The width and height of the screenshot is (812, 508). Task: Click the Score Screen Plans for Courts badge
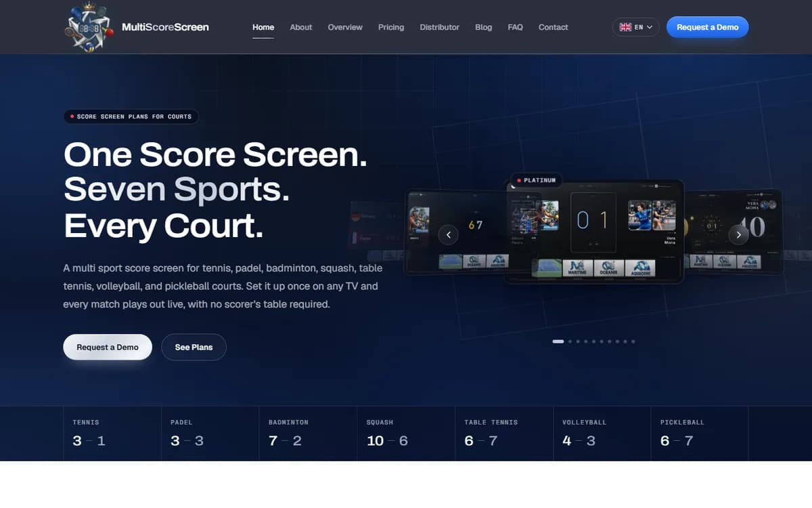tap(131, 117)
